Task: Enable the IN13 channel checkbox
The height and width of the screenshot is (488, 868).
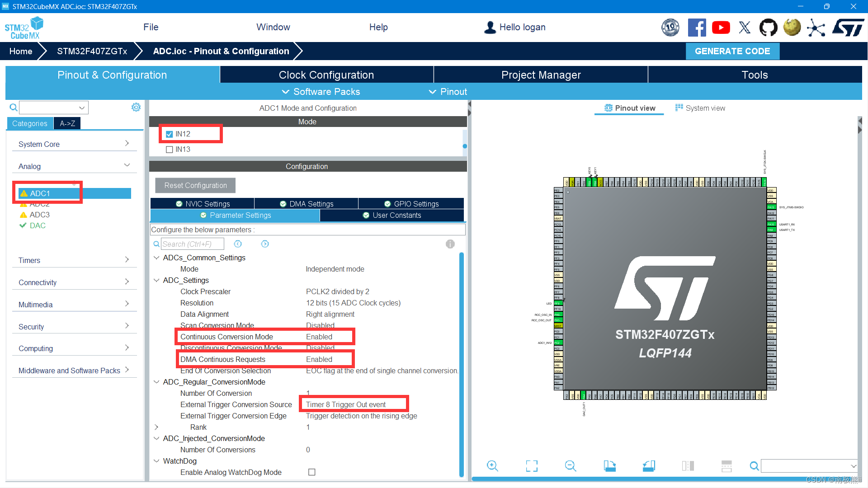Action: 170,150
